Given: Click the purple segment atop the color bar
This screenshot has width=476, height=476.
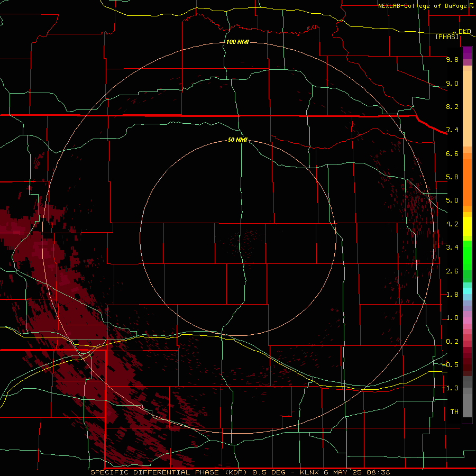Looking at the screenshot, I should tap(467, 53).
